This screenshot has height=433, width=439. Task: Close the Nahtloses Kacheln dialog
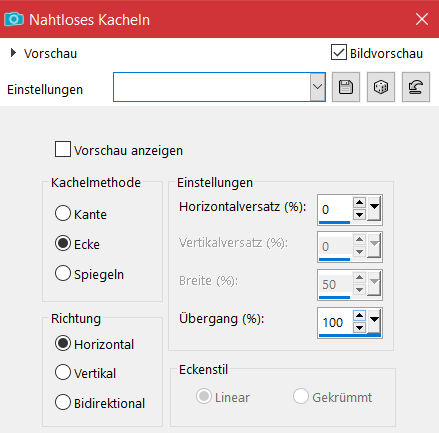[422, 19]
